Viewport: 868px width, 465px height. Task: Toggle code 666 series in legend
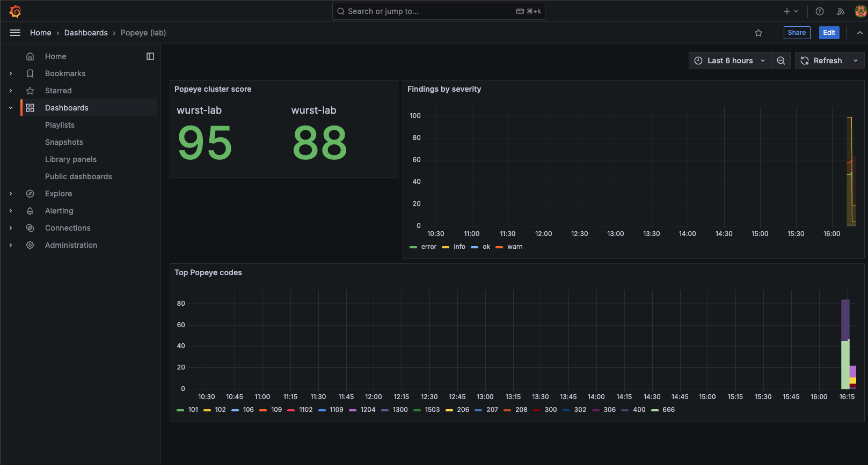[668, 410]
